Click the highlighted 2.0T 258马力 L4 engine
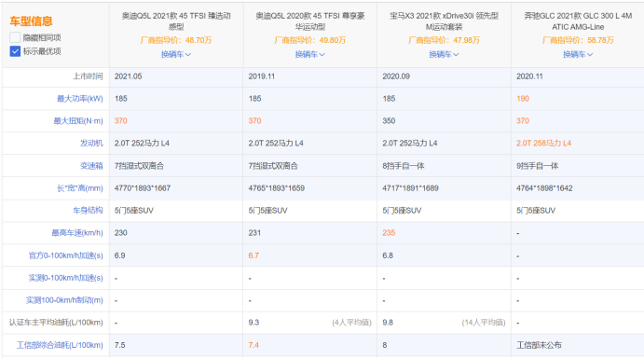 pyautogui.click(x=543, y=144)
